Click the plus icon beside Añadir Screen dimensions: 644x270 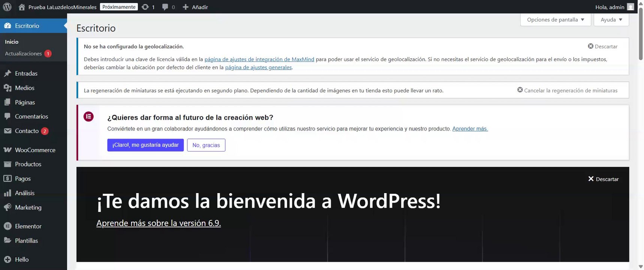pos(185,7)
